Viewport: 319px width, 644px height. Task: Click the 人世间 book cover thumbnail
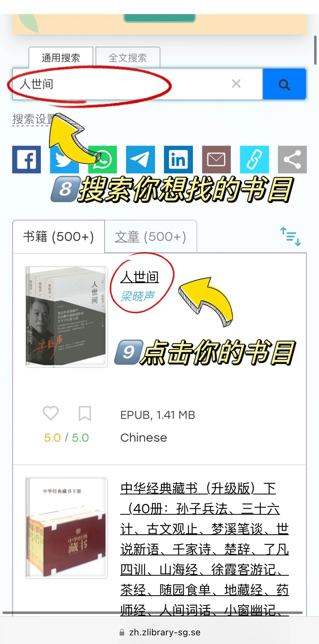(66, 317)
